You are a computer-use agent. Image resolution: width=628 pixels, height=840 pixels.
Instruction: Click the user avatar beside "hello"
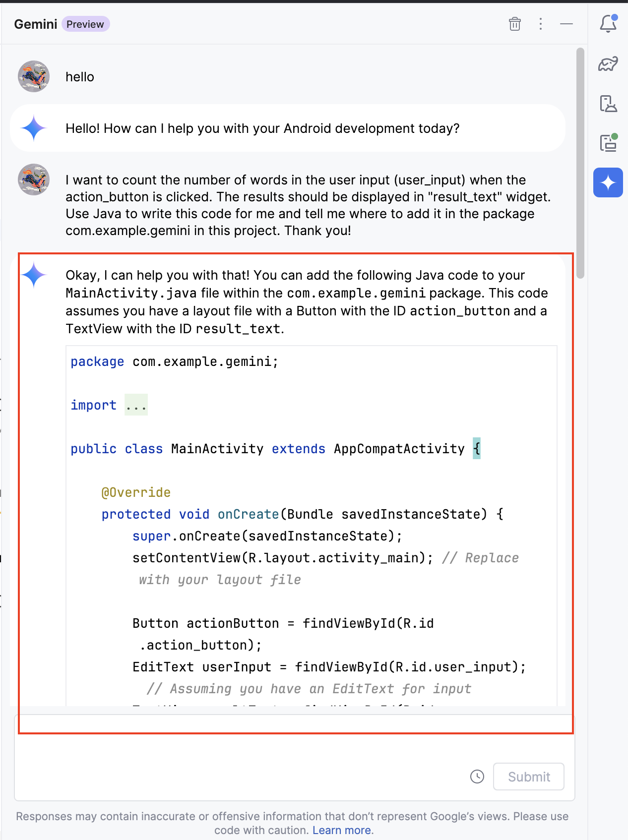tap(34, 77)
